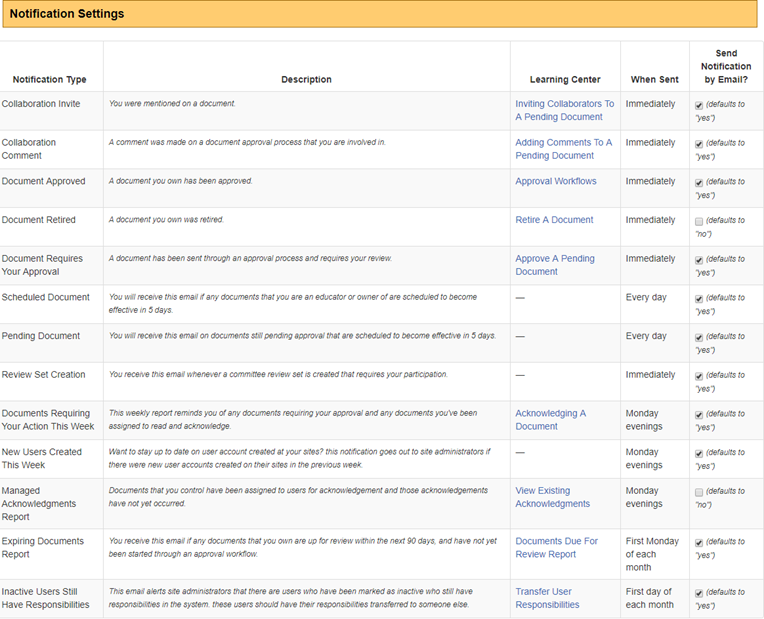Uncheck the Collaboration Comment email checkbox
764x619 pixels.
[699, 144]
